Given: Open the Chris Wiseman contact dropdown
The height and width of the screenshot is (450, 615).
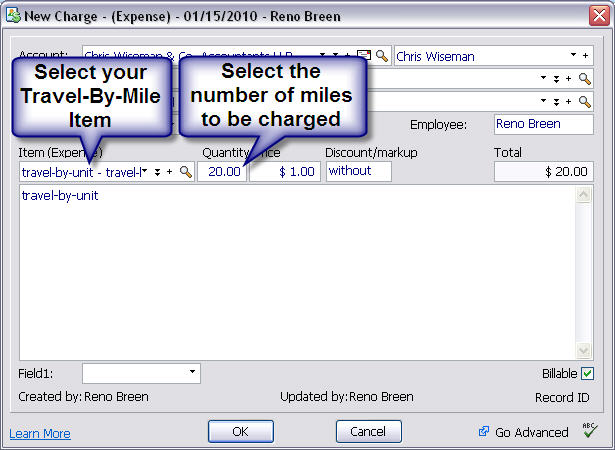Looking at the screenshot, I should pos(574,56).
